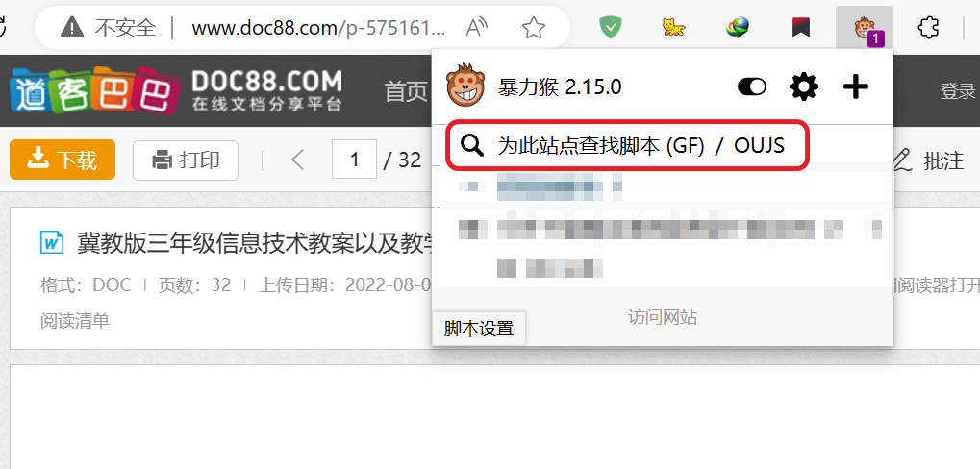This screenshot has height=469, width=980.
Task: Open Violentmonkey dashboard via gear icon
Action: click(804, 86)
